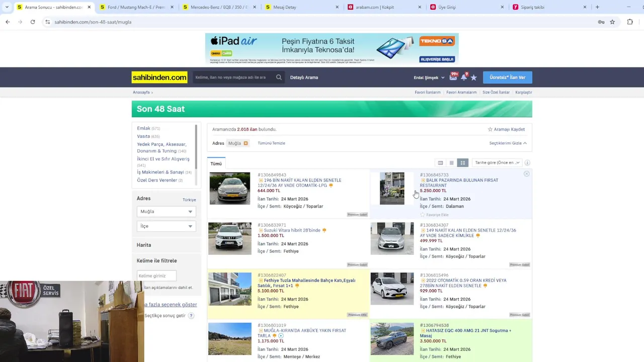Open the HATASIZ EQC 400 AMG listing title

pos(465,333)
